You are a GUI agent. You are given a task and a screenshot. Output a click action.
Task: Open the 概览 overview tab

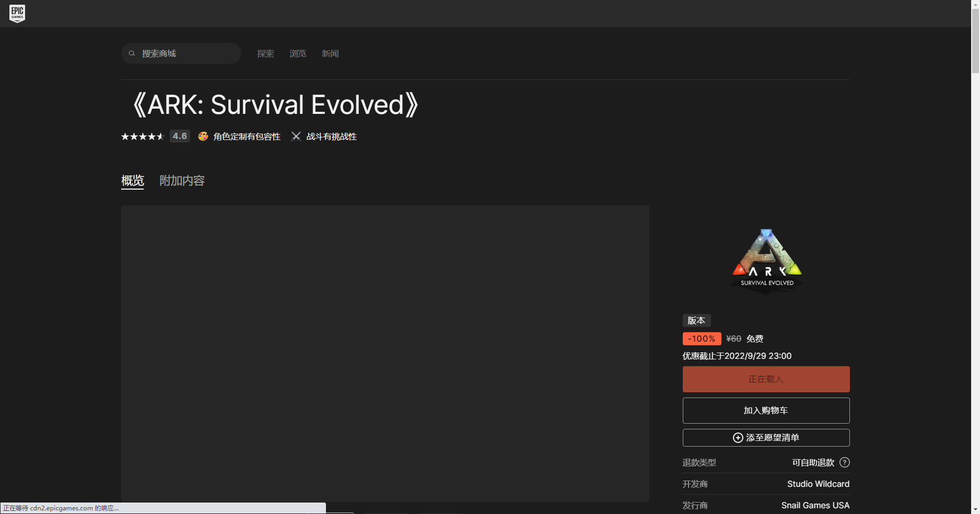[132, 181]
